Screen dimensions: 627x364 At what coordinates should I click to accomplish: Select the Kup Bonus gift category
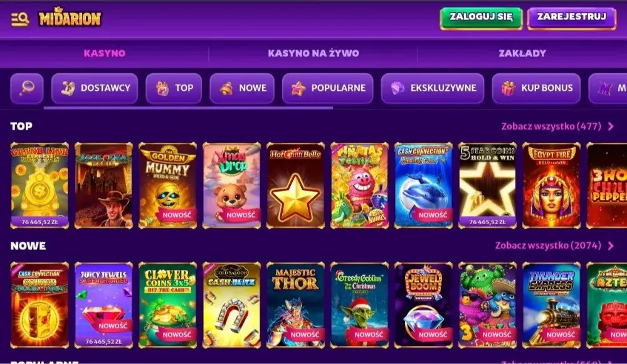536,88
